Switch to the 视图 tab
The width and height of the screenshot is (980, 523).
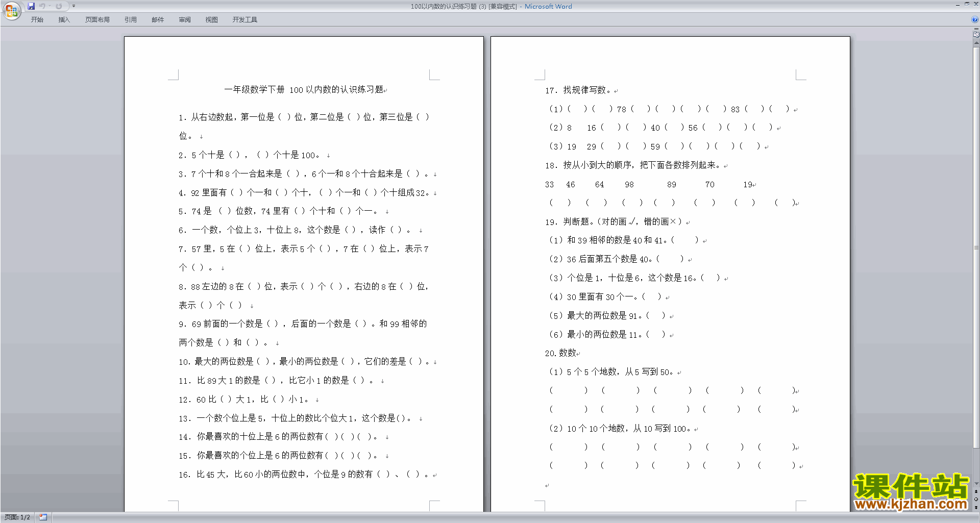[212, 20]
